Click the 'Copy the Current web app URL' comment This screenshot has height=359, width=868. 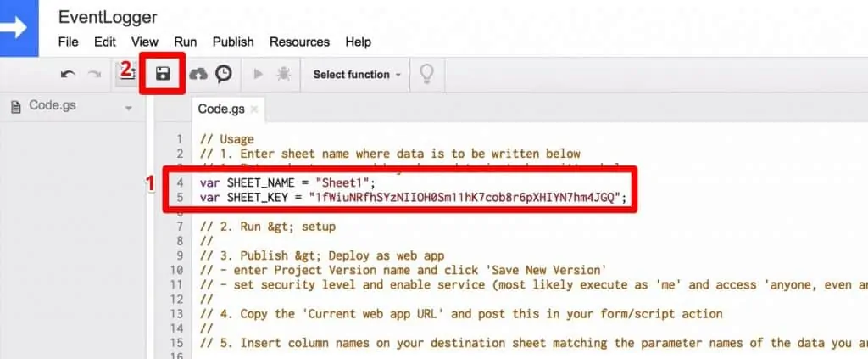tap(461, 313)
